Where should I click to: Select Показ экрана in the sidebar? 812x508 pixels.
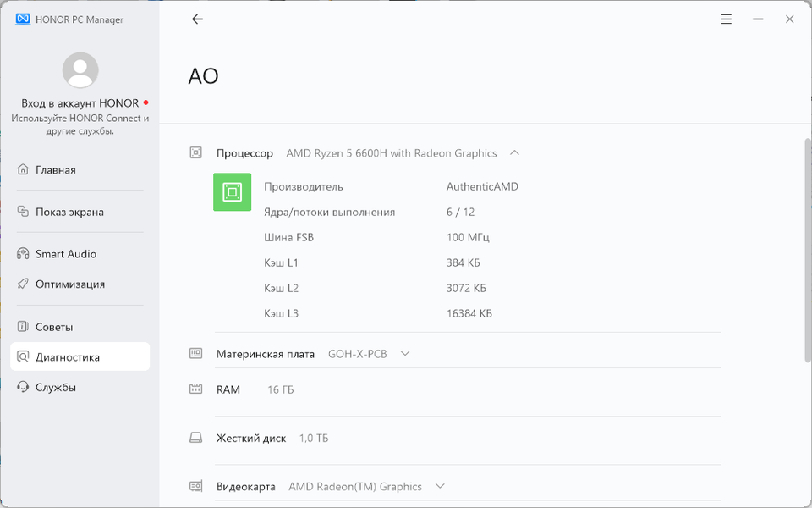click(69, 213)
